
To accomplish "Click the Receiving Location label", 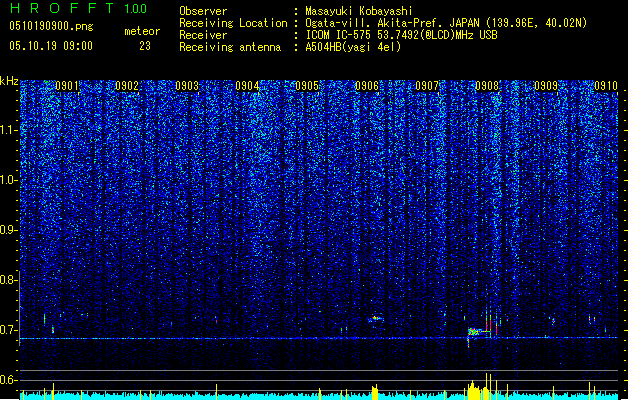I will pos(233,23).
